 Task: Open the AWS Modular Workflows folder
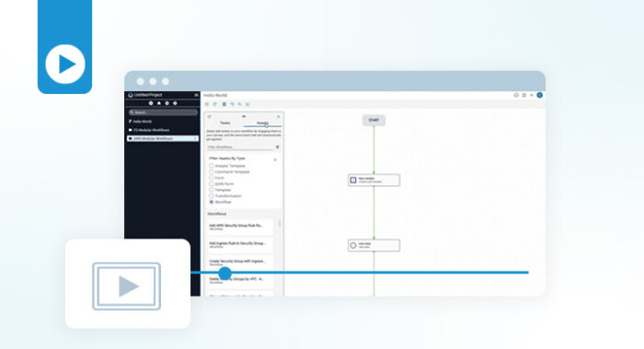[163, 138]
